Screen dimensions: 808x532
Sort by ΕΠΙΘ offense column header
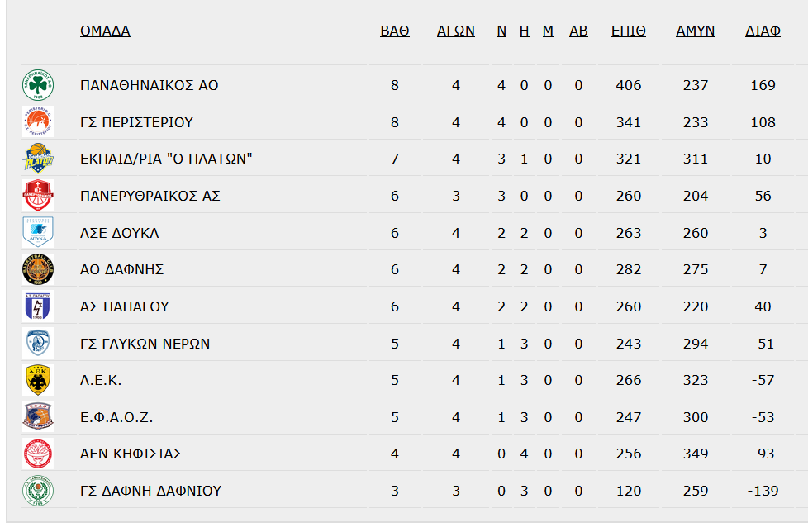(628, 31)
